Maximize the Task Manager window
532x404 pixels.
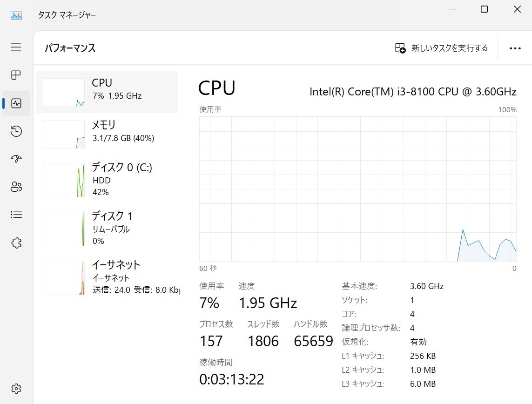(484, 9)
